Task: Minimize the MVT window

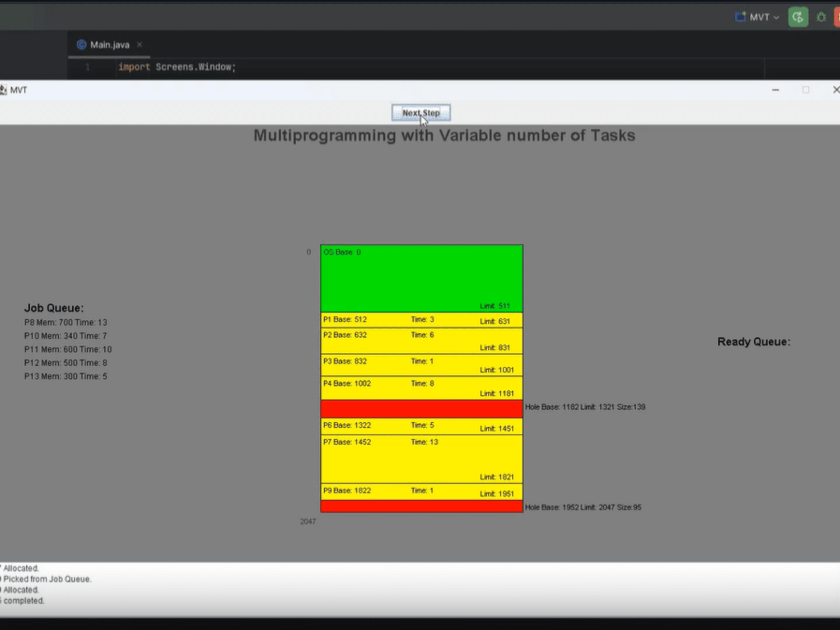Action: coord(776,90)
